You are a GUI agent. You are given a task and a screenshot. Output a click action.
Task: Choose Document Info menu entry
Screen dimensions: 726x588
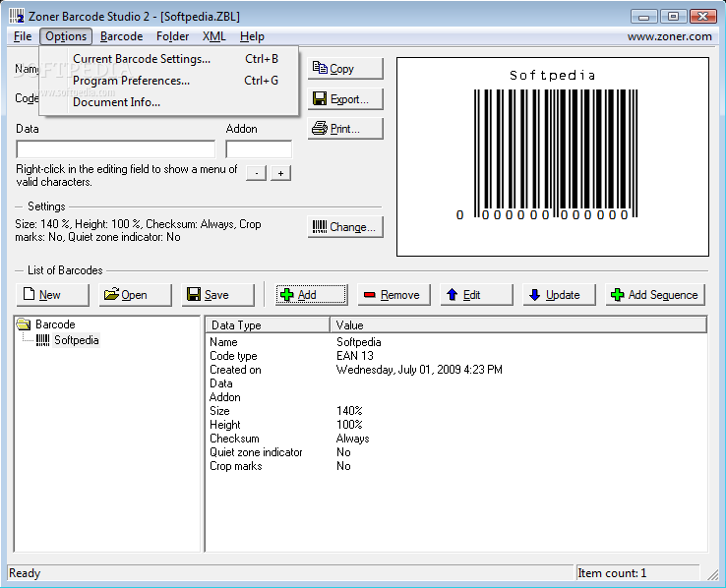click(169, 102)
